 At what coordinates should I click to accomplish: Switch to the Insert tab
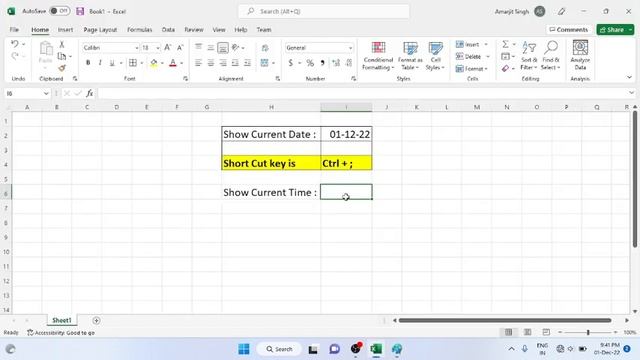coord(65,30)
